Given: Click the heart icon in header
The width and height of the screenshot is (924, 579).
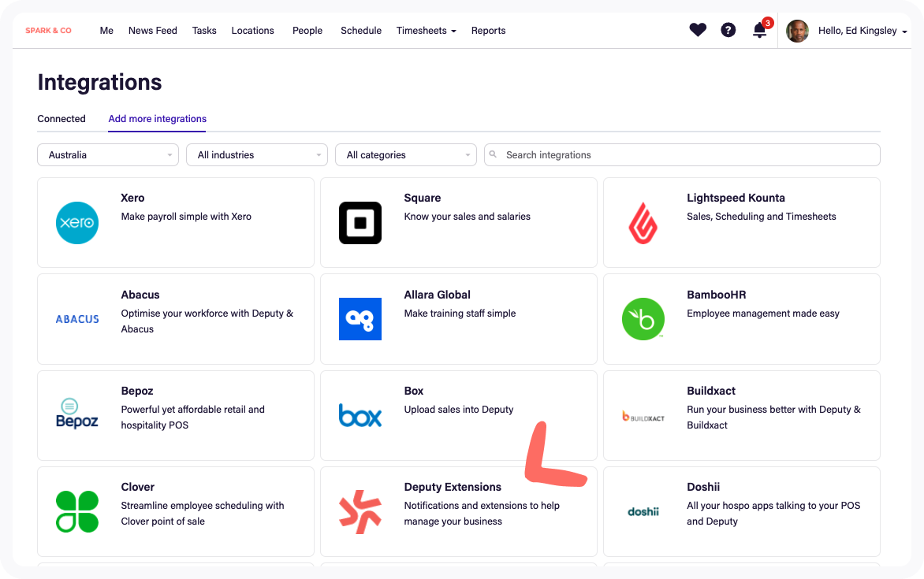Looking at the screenshot, I should pyautogui.click(x=698, y=30).
